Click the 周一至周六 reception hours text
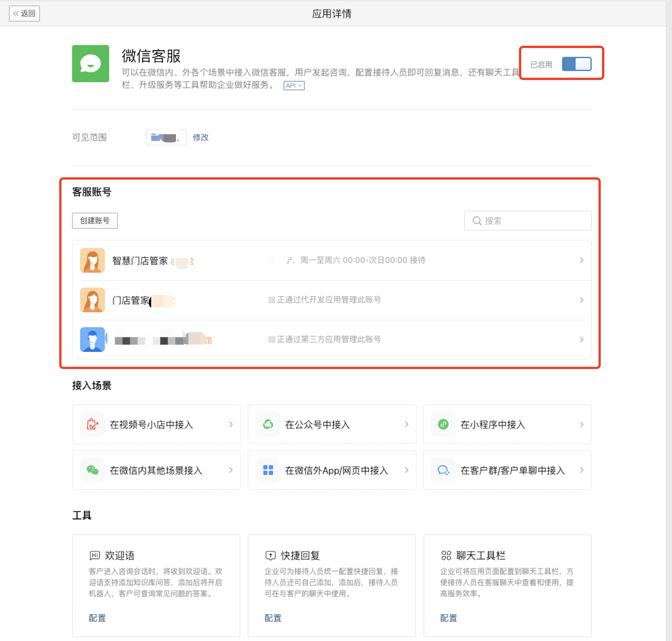 pos(363,260)
